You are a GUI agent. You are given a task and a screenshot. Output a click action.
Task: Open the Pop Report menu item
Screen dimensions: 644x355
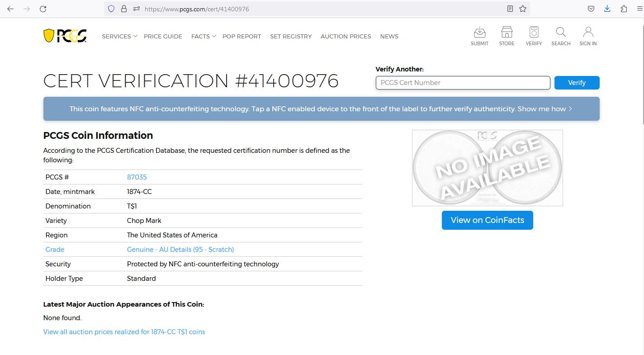tap(241, 36)
